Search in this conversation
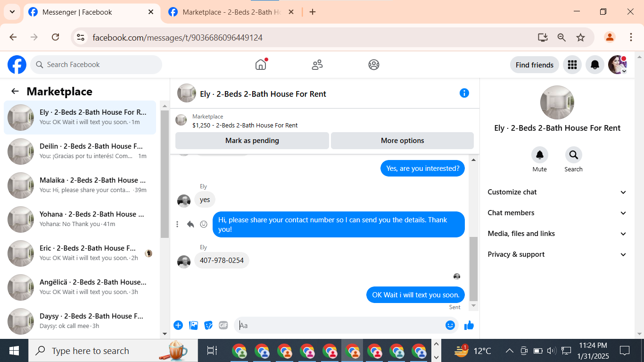This screenshot has height=362, width=644. coord(574,155)
